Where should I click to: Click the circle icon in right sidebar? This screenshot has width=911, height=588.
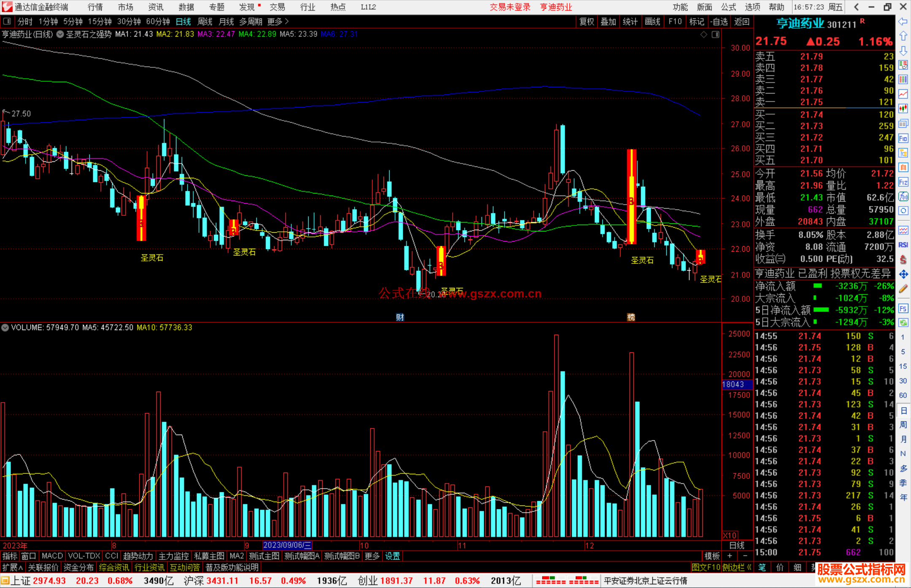903,211
